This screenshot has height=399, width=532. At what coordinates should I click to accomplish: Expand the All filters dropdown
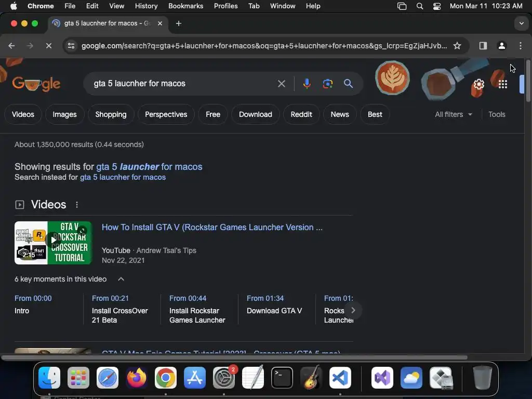(453, 114)
